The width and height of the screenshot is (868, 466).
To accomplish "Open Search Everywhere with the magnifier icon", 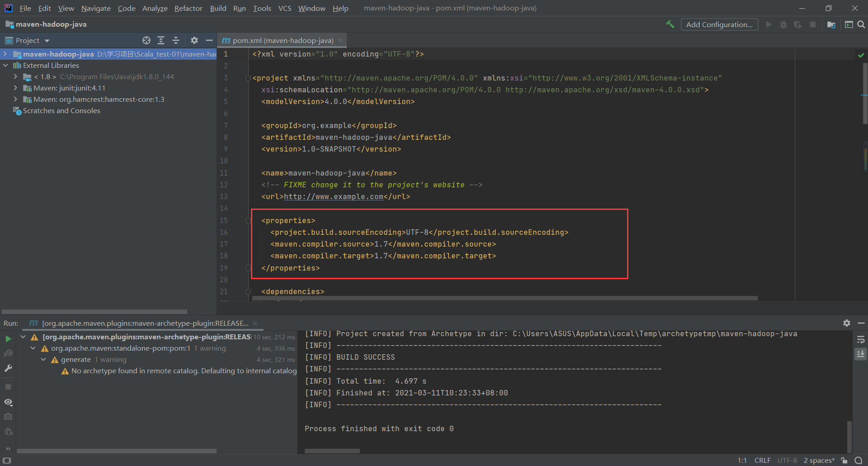I will (x=861, y=24).
